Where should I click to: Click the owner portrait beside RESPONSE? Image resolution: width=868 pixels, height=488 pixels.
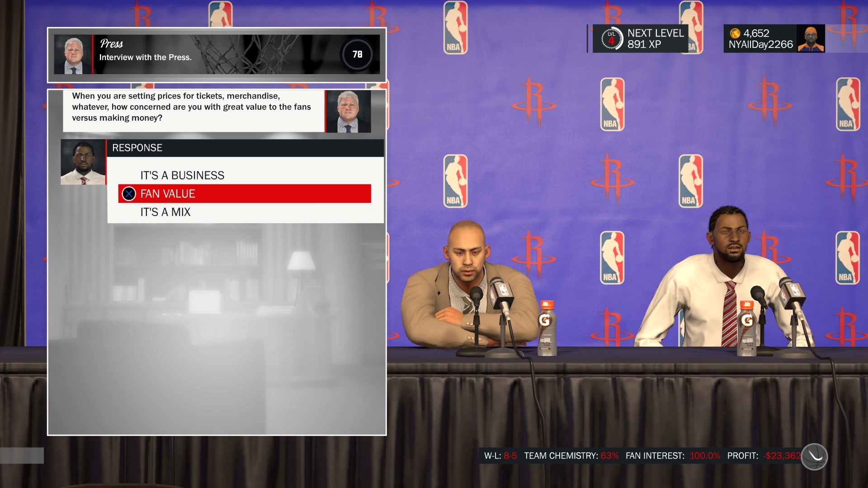[83, 162]
